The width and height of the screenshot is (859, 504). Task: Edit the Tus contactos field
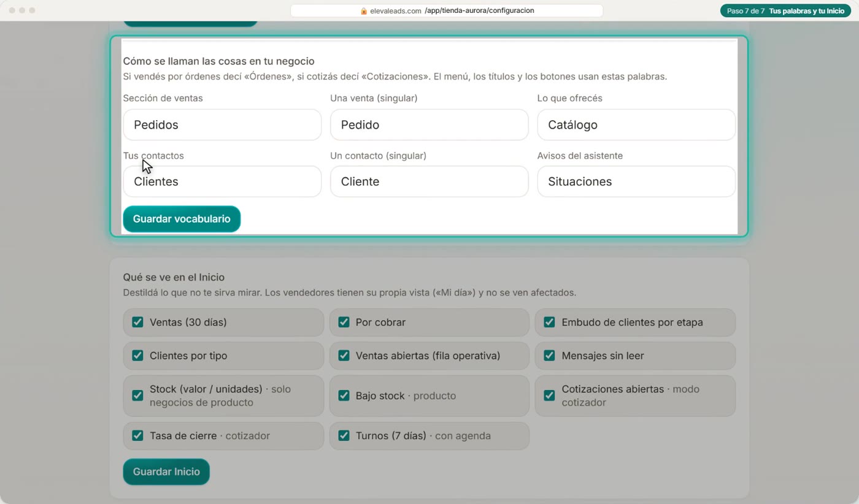pyautogui.click(x=222, y=181)
